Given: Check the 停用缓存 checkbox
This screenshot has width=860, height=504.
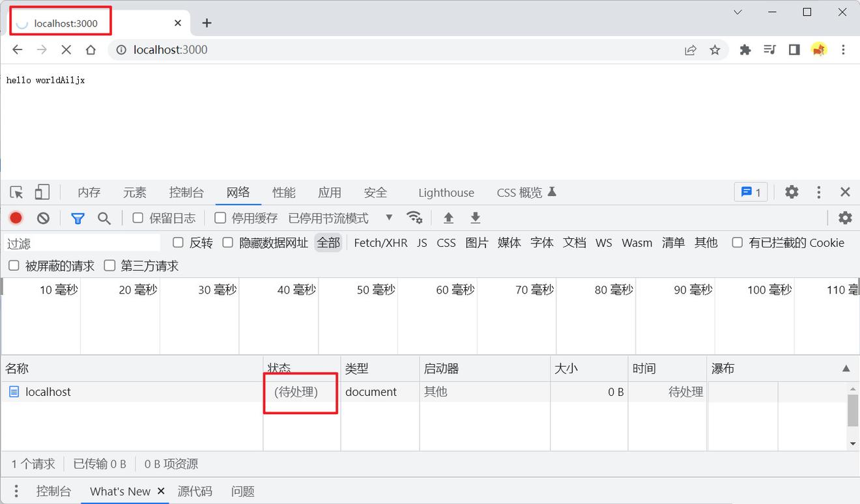Looking at the screenshot, I should 220,218.
